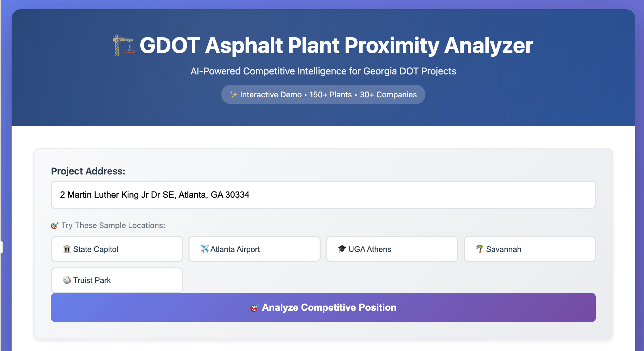Select the State Capitol sample location
Viewport: 644px width, 351px height.
117,249
